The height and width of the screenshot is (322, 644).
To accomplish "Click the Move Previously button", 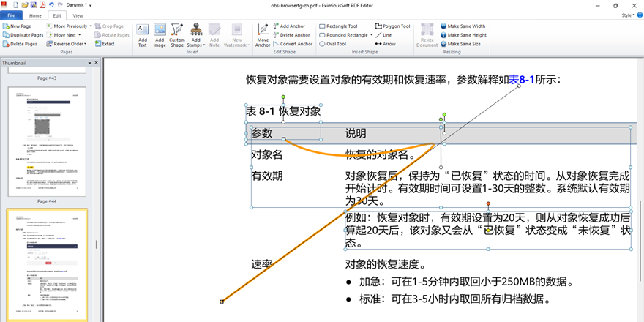I will pyautogui.click(x=67, y=26).
